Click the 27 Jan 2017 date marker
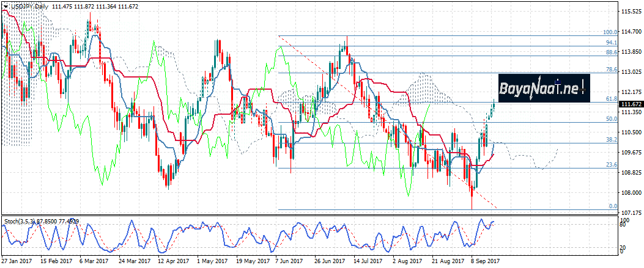The image size is (644, 268). [17, 260]
